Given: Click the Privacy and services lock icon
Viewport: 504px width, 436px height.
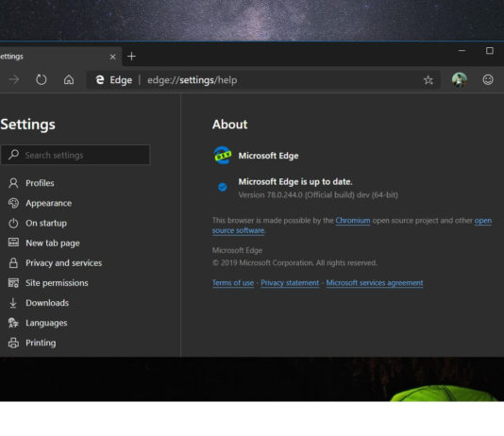Looking at the screenshot, I should [13, 262].
